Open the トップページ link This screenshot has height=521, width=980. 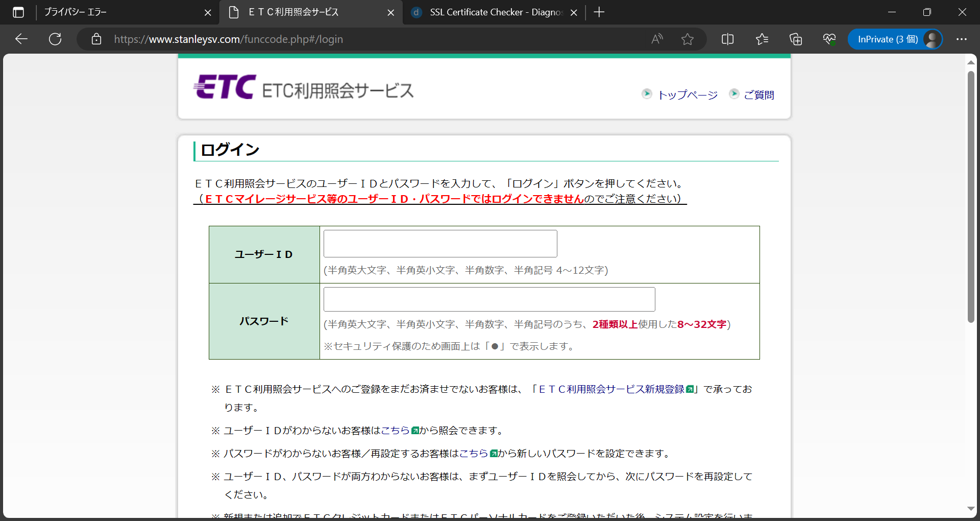coord(688,95)
